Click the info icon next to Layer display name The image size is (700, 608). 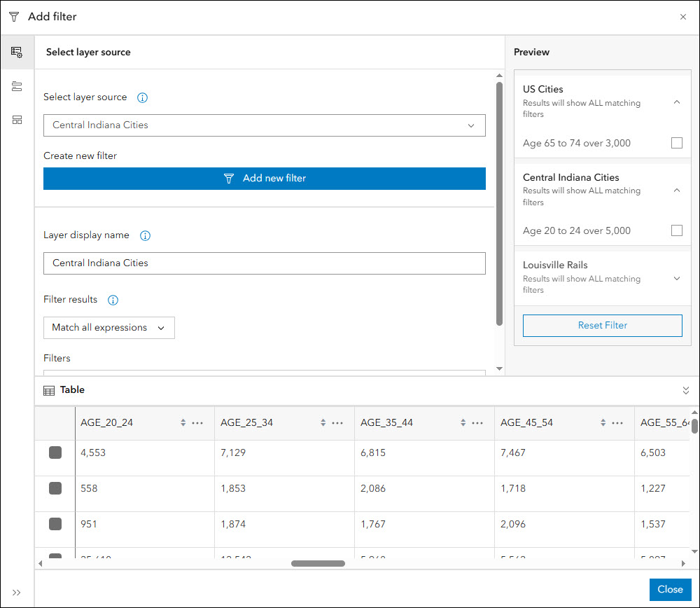(145, 236)
